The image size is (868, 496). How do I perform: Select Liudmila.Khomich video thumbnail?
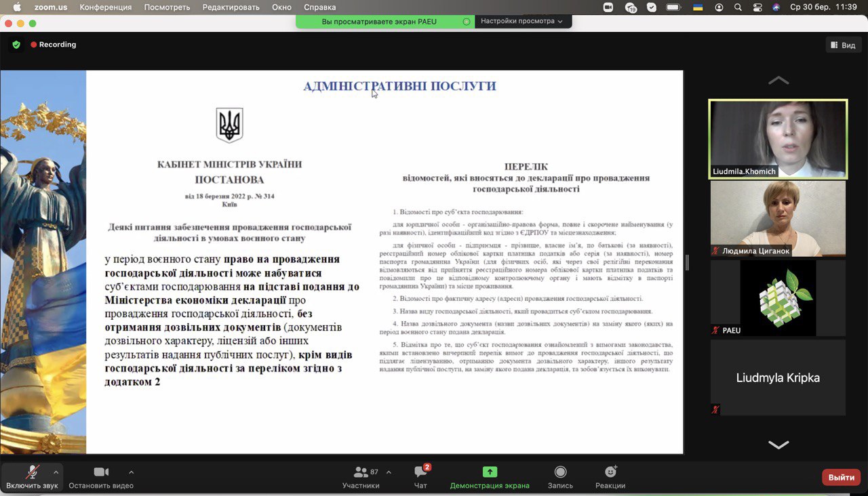pyautogui.click(x=778, y=139)
